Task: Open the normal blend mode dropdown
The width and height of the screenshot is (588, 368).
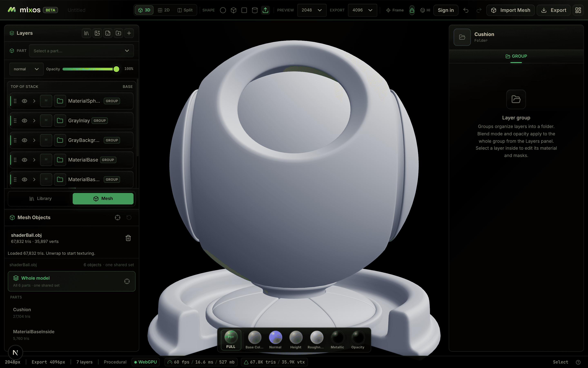Action: coord(26,69)
